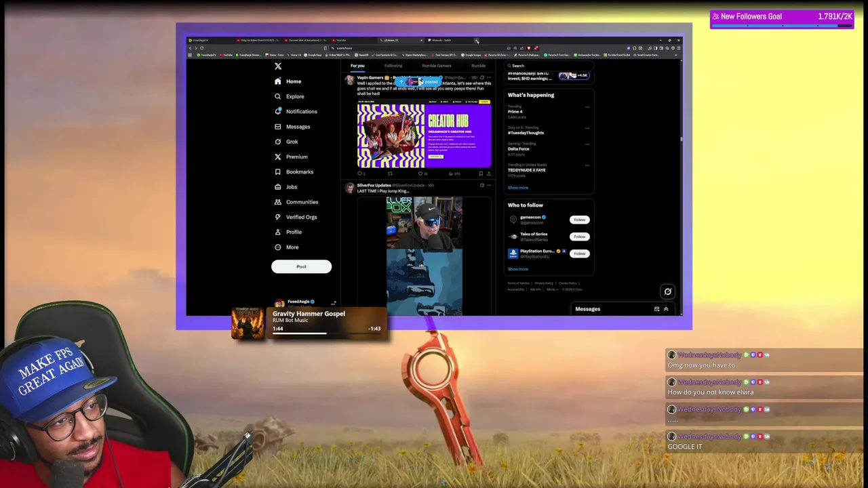Switch to the Nintendo Twitch browser tab
The image size is (868, 488).
pos(448,40)
